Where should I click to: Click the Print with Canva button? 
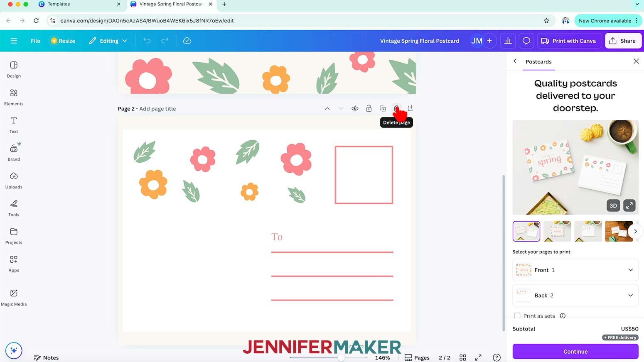click(569, 41)
